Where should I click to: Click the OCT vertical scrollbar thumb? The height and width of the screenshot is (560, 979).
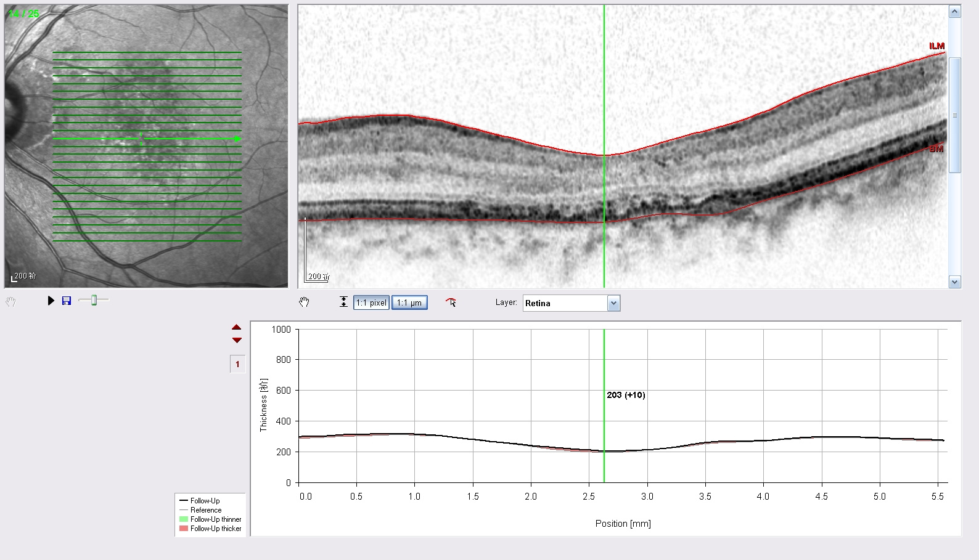(954, 115)
